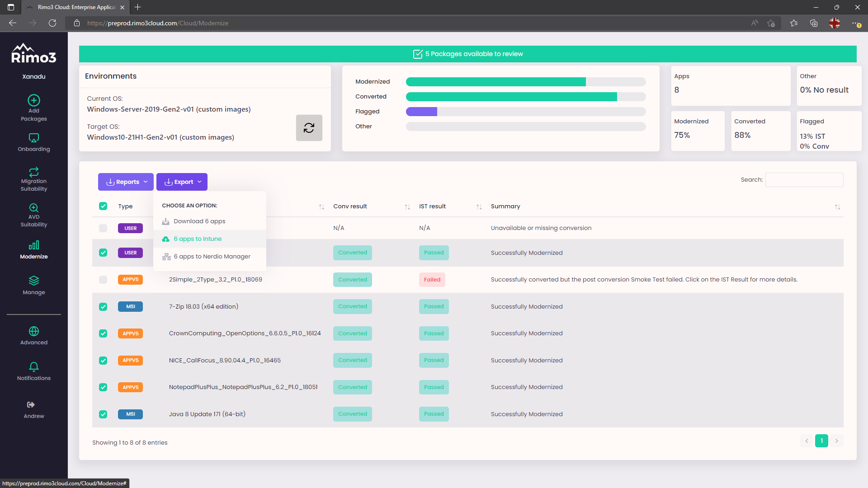This screenshot has height=488, width=868.
Task: Collapse the Export dropdown button
Action: pos(182,182)
